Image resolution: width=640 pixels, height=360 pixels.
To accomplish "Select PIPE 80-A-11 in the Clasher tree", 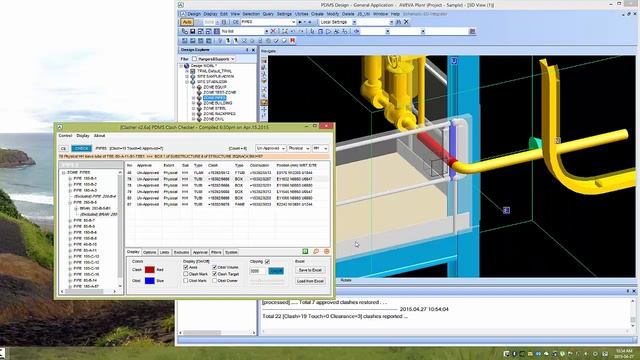I will pos(84,250).
